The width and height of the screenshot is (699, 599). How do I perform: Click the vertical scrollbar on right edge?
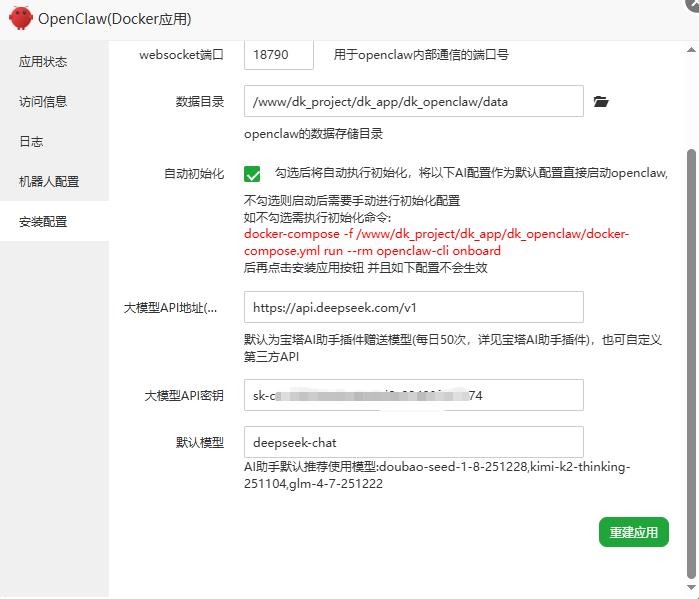tap(690, 360)
